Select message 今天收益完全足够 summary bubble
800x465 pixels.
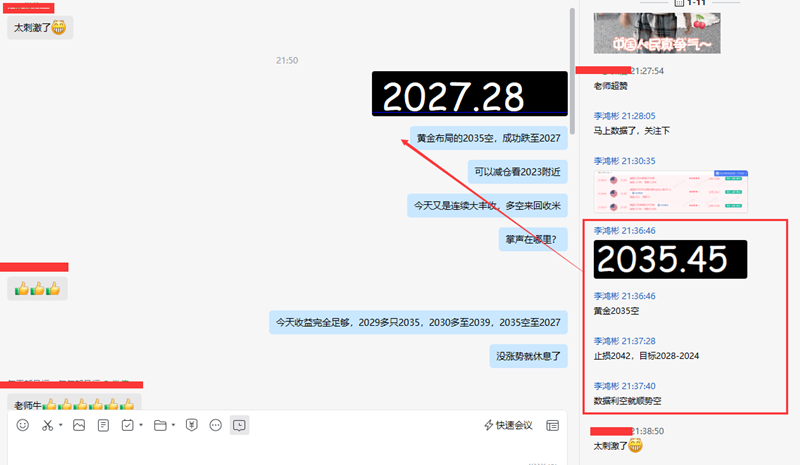[418, 322]
